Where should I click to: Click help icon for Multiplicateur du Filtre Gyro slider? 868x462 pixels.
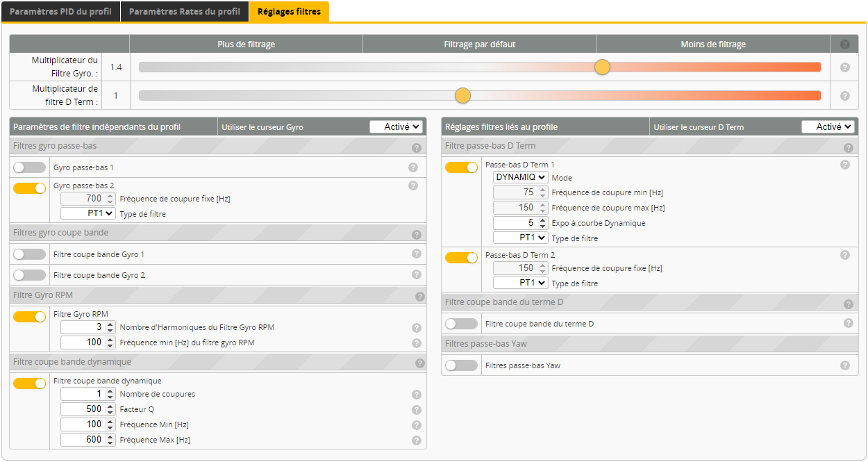[845, 67]
